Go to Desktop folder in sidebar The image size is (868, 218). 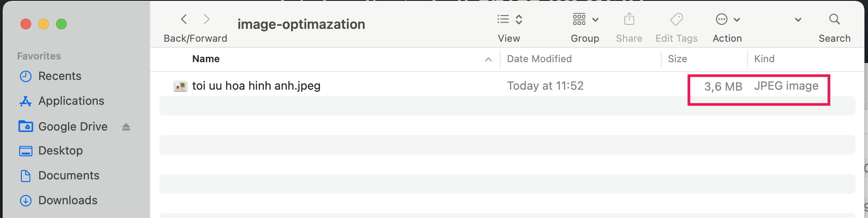tap(60, 151)
